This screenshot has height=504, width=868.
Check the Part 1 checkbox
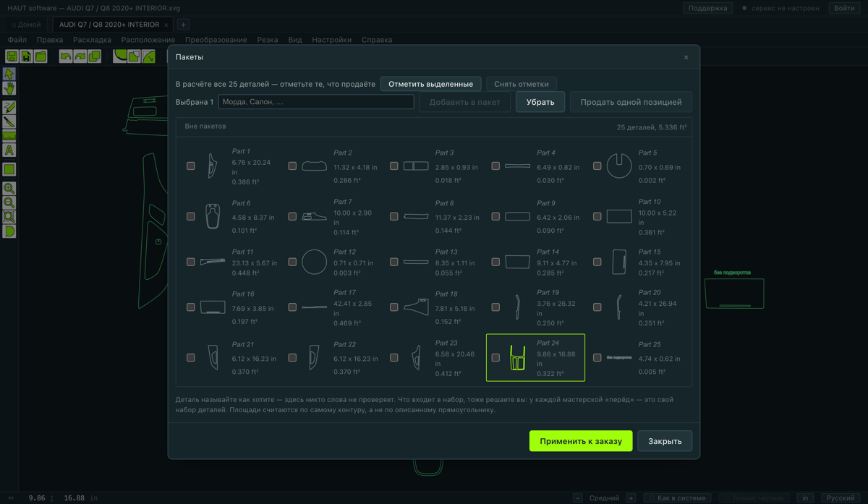click(191, 166)
